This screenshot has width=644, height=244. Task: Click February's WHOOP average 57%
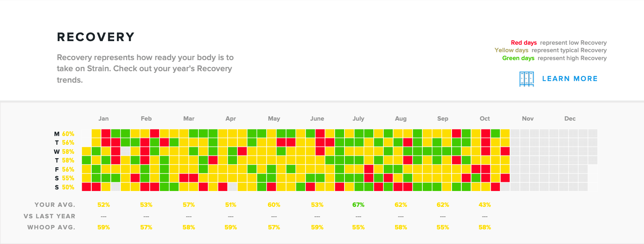click(146, 227)
